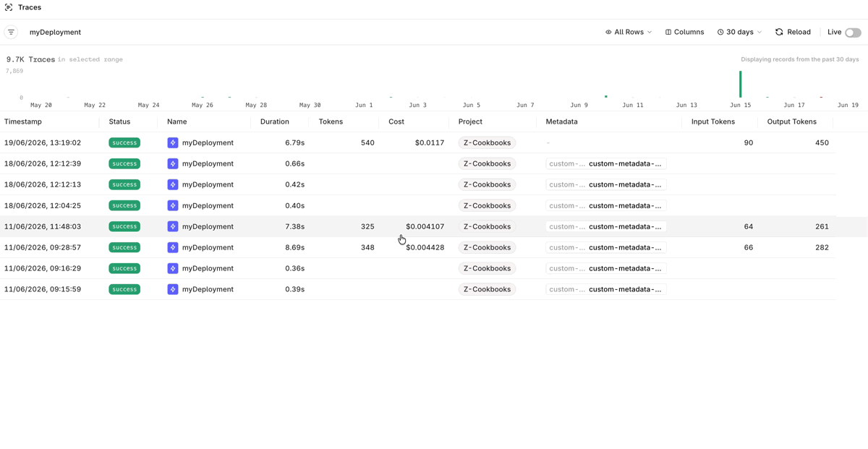The width and height of the screenshot is (868, 449).
Task: Click the Reload button
Action: pyautogui.click(x=793, y=32)
